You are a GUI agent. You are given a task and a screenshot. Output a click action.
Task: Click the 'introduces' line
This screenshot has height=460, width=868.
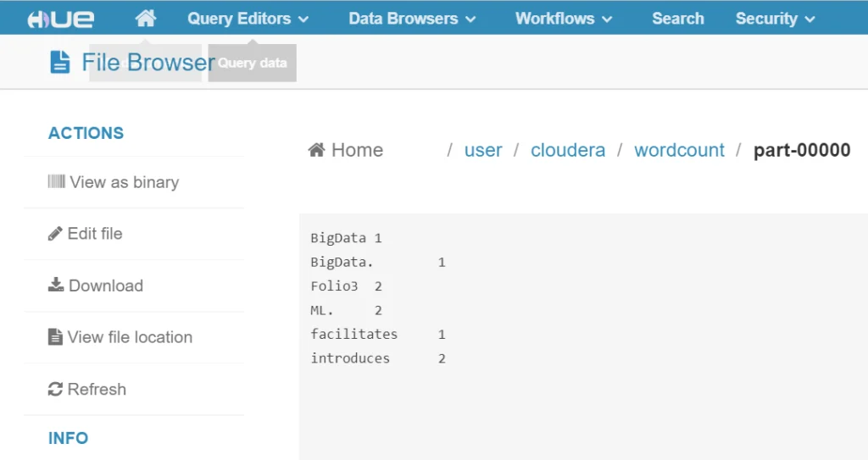click(378, 358)
